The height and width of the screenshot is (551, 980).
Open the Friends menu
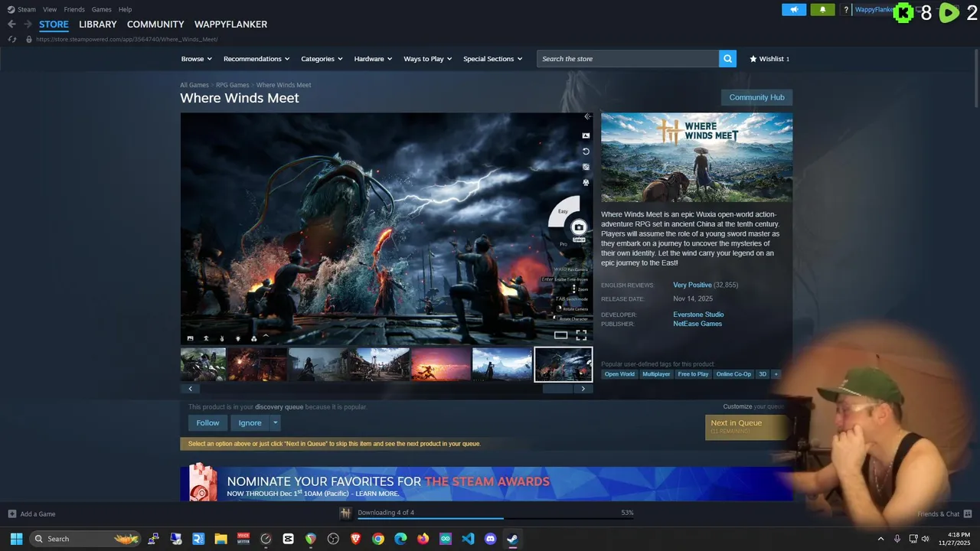coord(74,9)
